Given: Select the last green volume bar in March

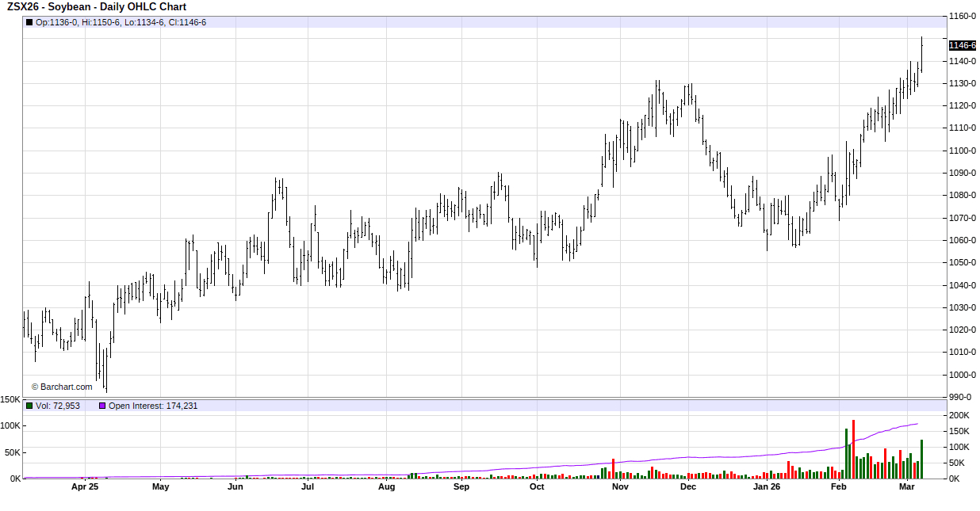Looking at the screenshot, I should pyautogui.click(x=921, y=460).
